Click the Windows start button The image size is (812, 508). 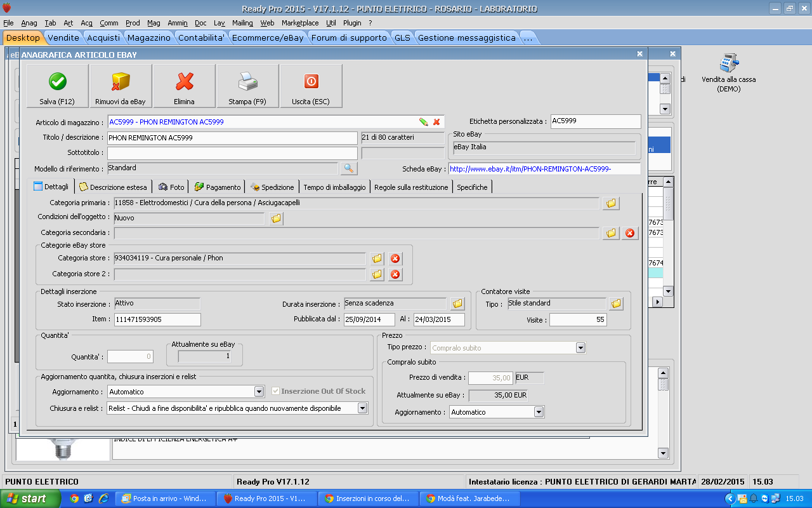[30, 498]
